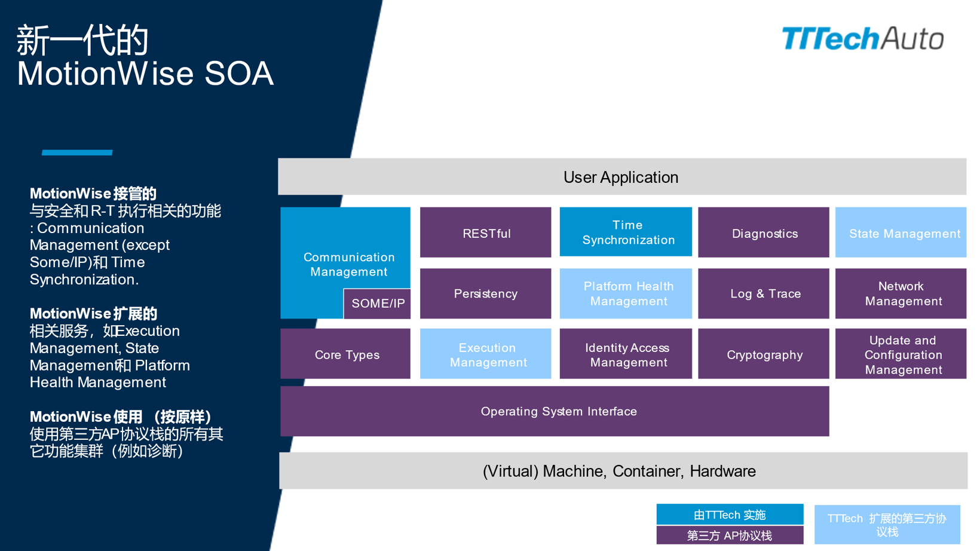
Task: Select the Platform Health Management block
Action: click(x=626, y=293)
